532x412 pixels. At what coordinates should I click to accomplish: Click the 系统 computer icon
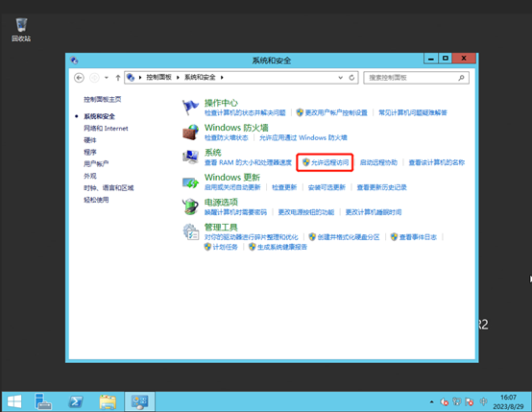pos(190,157)
